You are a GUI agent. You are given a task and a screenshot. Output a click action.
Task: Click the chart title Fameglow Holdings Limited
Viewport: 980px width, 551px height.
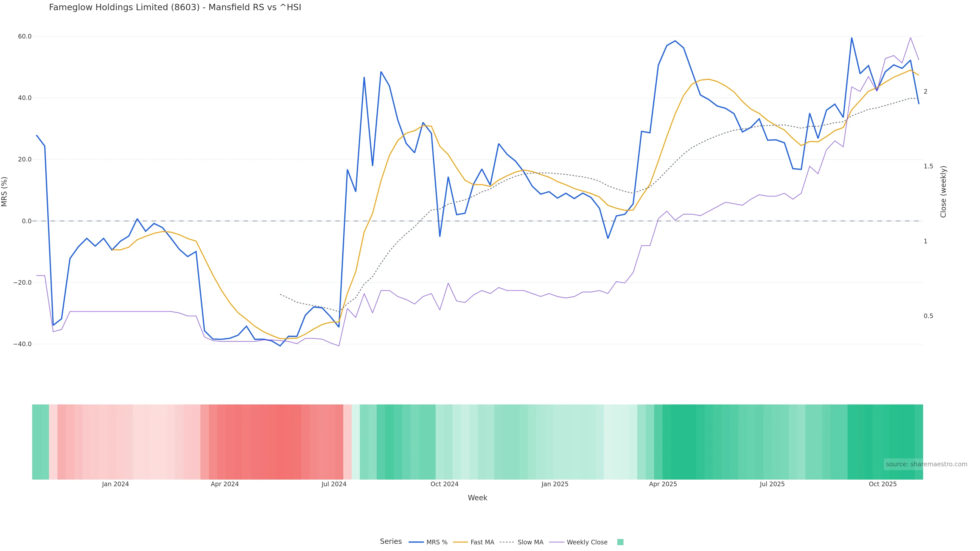pyautogui.click(x=175, y=8)
